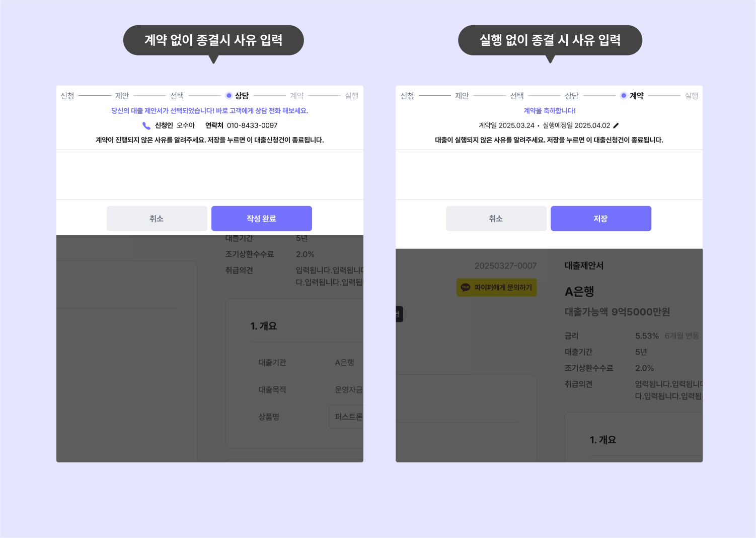The height and width of the screenshot is (538, 756).
Task: Go to the 제안 step in the left panel
Action: click(122, 96)
